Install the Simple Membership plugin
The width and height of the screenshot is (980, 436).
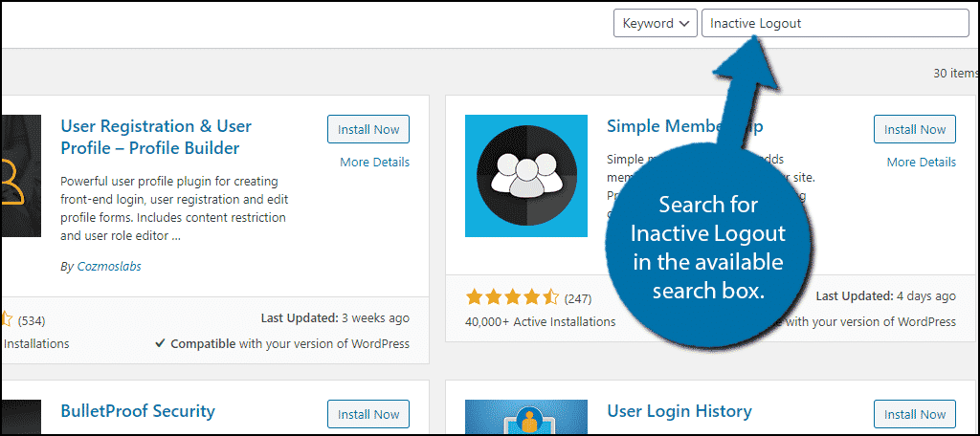(915, 129)
